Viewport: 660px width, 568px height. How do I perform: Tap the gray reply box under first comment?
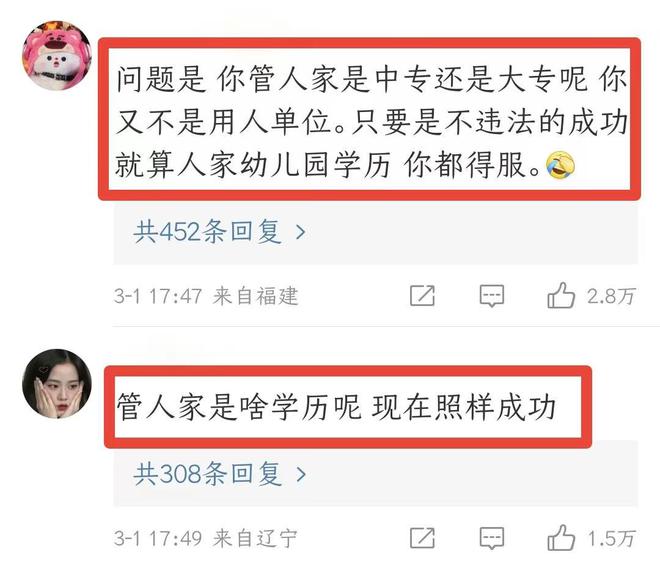coord(375,232)
